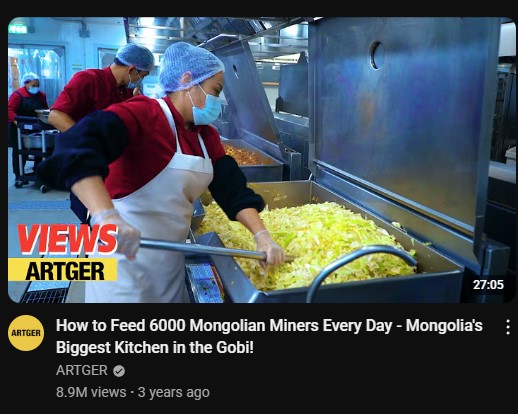The image size is (518, 414).
Task: Click the metal stirring paddle handle
Action: click(202, 249)
